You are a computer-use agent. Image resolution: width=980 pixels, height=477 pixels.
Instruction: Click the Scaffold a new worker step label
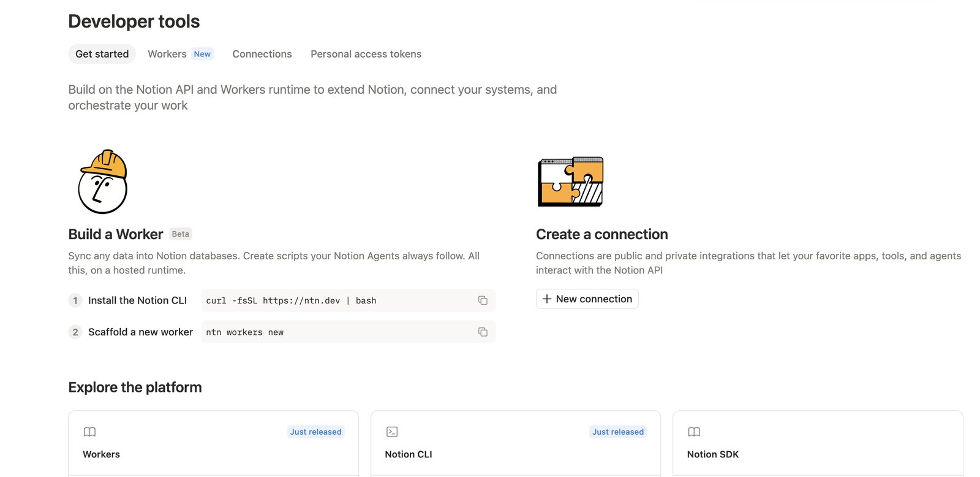point(140,332)
